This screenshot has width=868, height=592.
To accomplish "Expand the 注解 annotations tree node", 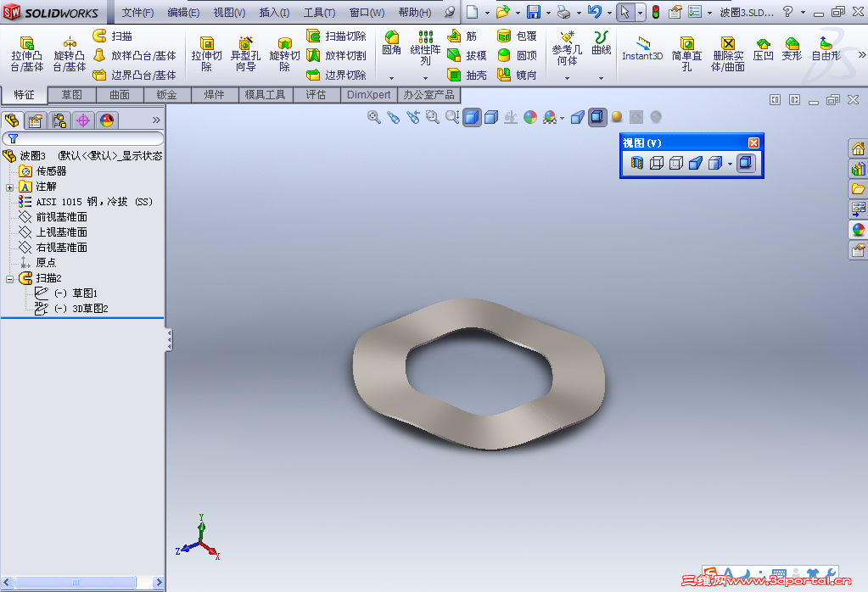I will 9,187.
